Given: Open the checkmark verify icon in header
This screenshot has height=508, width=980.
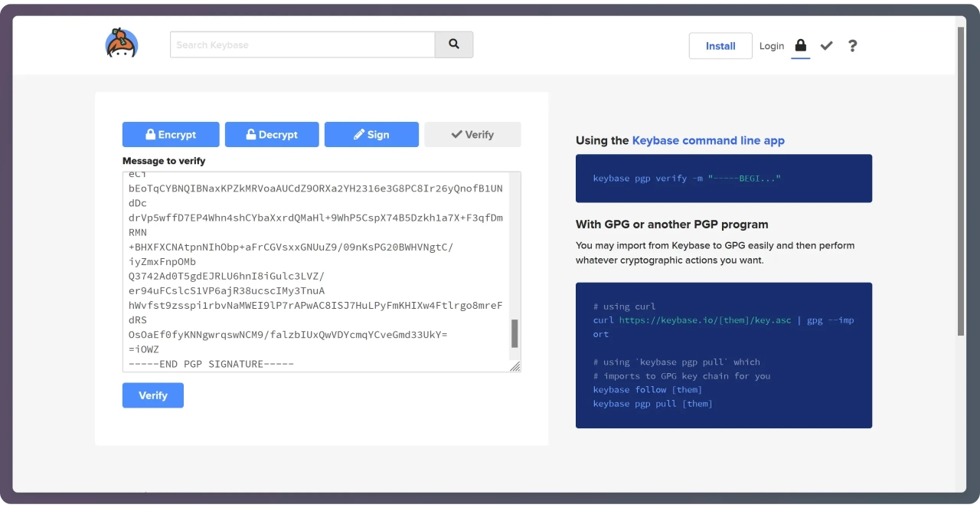Looking at the screenshot, I should 826,46.
